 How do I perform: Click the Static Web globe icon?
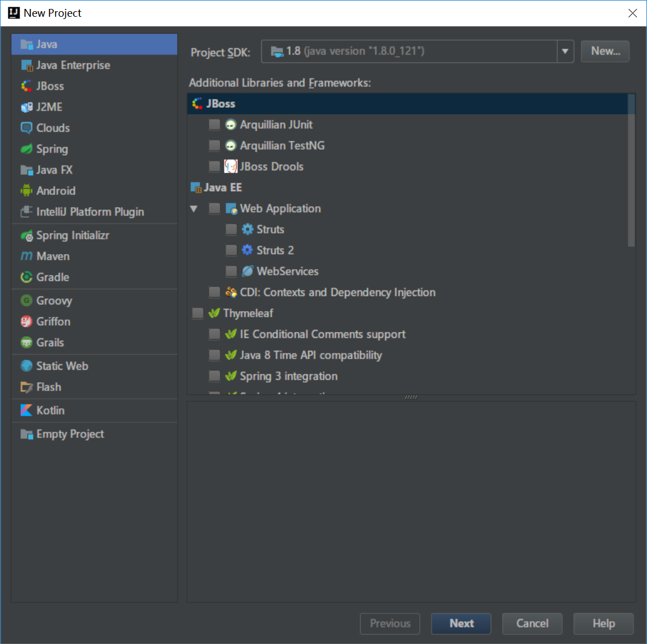[26, 366]
